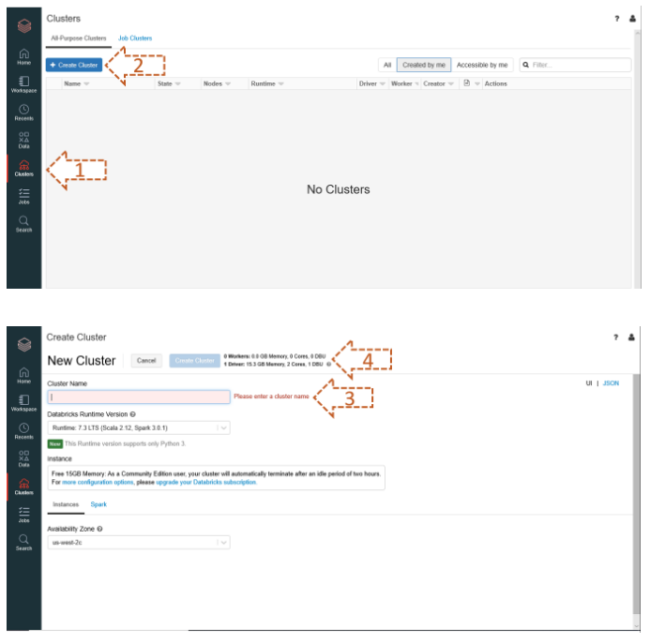Sort by the Creator column
Image resolution: width=650 pixels, height=644 pixels.
pyautogui.click(x=438, y=83)
